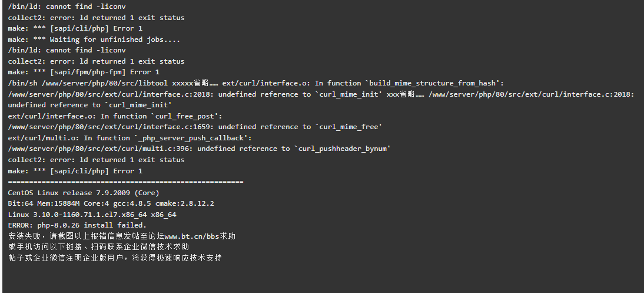Click the last 'make: *** [sapi/cli/php] Error 1' line
The width and height of the screenshot is (644, 293).
coord(75,171)
